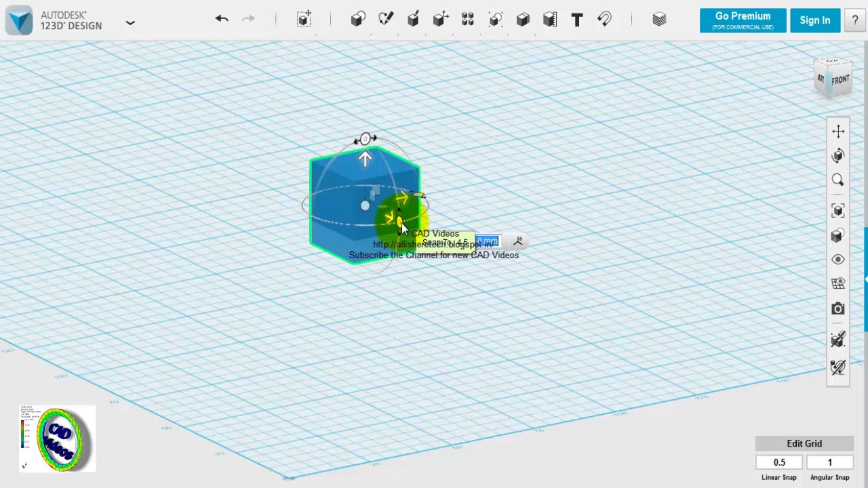
Task: Open the Construct tool menu
Action: tap(413, 19)
